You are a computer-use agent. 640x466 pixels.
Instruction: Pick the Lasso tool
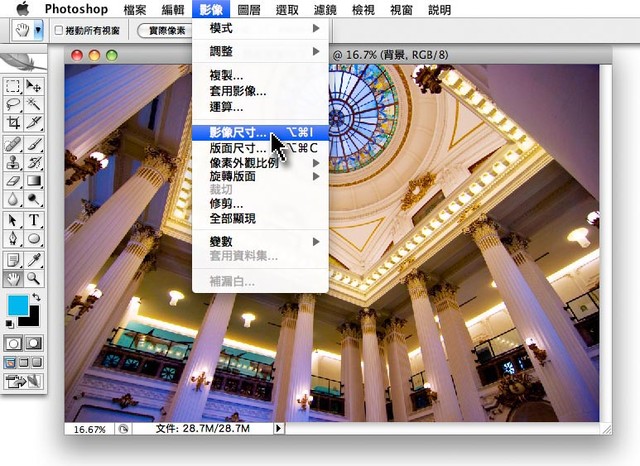[x=13, y=104]
